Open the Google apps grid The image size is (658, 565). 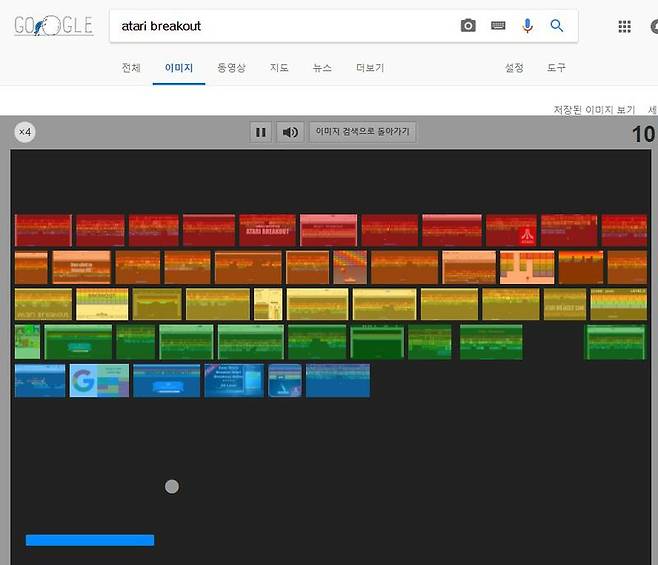pyautogui.click(x=624, y=27)
